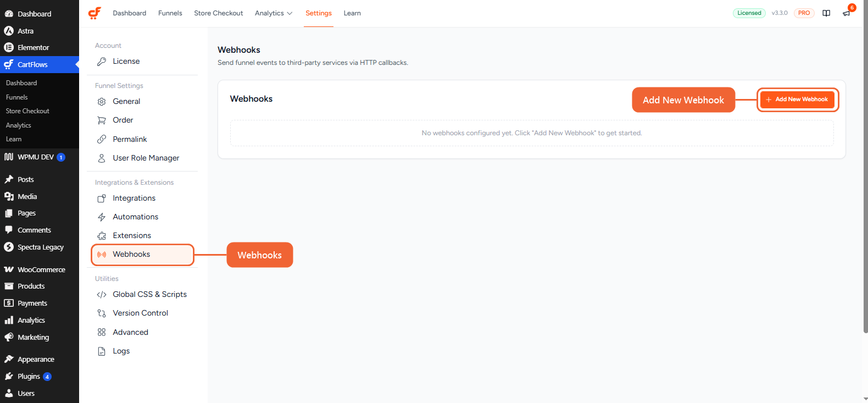Click the CartFlows item in admin menu
This screenshot has height=403, width=868.
pyautogui.click(x=40, y=64)
